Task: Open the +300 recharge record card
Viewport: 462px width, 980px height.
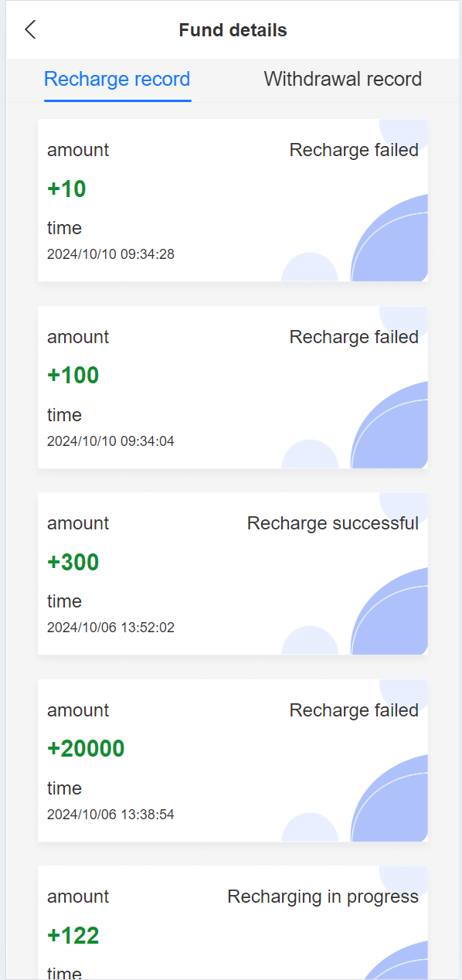Action: tap(233, 573)
